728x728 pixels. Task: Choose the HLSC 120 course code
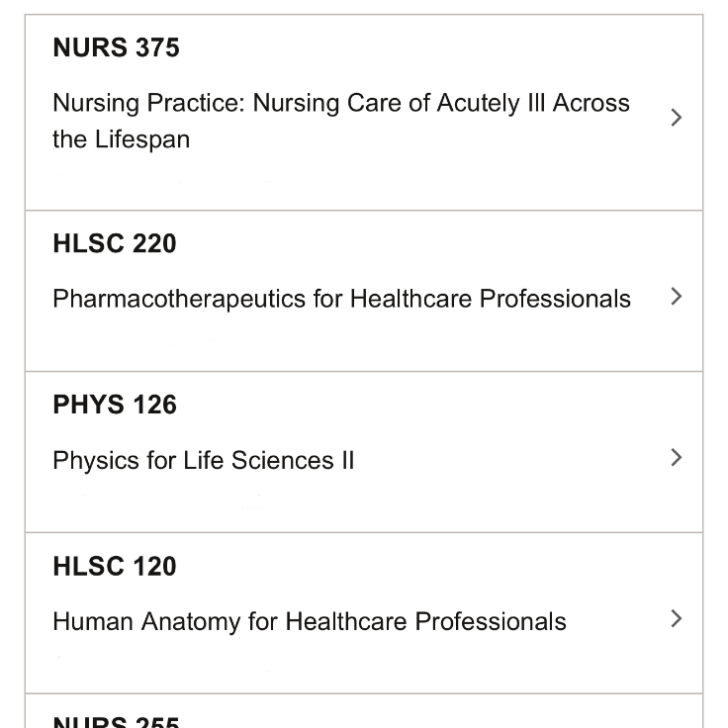pyautogui.click(x=115, y=567)
